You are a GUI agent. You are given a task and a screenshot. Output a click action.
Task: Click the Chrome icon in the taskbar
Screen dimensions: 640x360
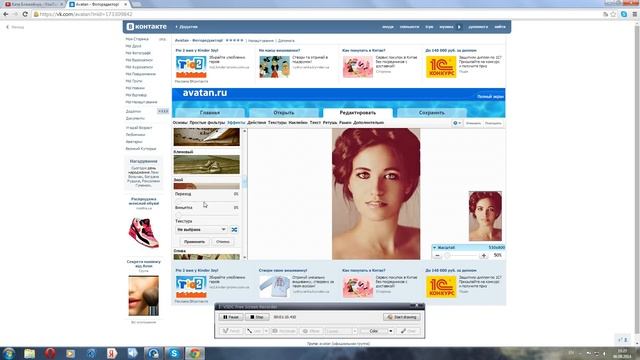(x=195, y=353)
